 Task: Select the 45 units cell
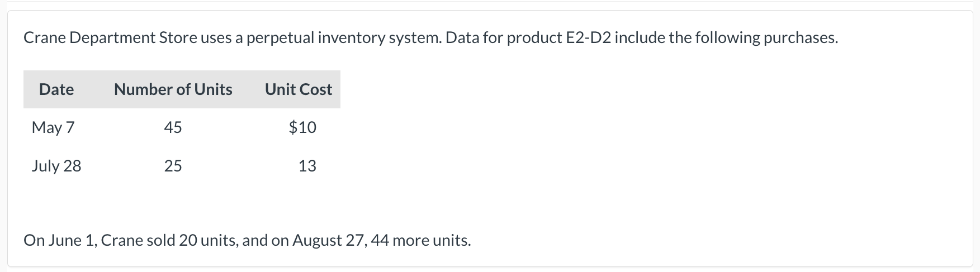pyautogui.click(x=173, y=127)
